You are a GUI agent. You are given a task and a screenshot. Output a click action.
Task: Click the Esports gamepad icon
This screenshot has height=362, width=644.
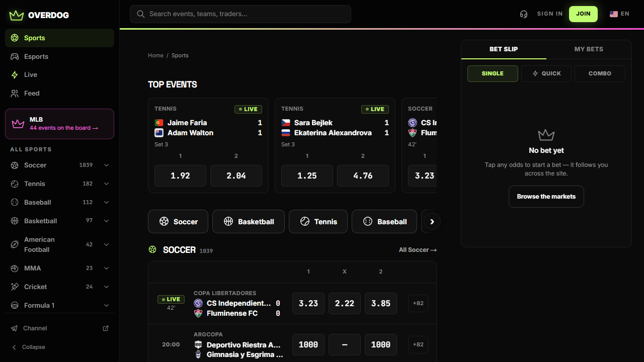(x=15, y=56)
